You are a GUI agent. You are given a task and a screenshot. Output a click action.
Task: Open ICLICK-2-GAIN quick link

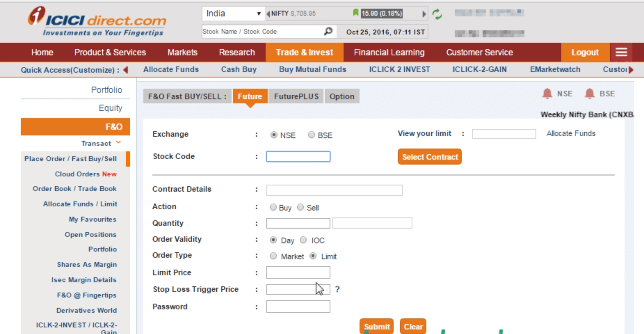[x=480, y=69]
